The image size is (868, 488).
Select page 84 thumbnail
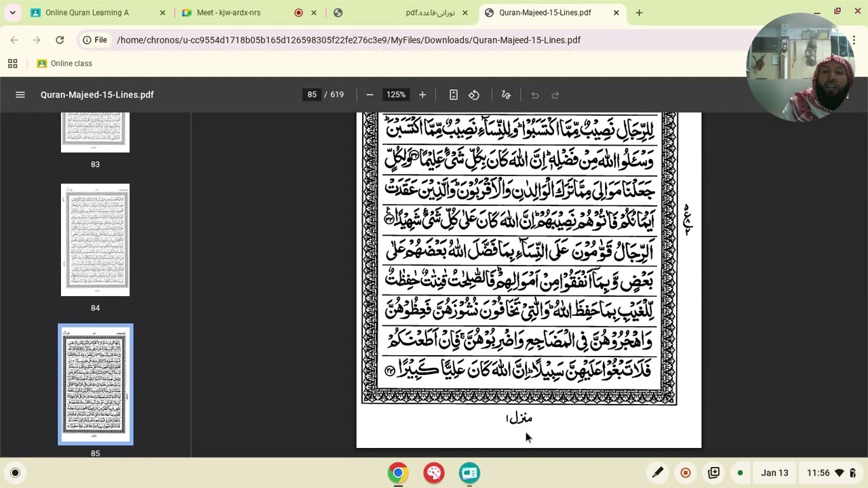[x=95, y=240]
